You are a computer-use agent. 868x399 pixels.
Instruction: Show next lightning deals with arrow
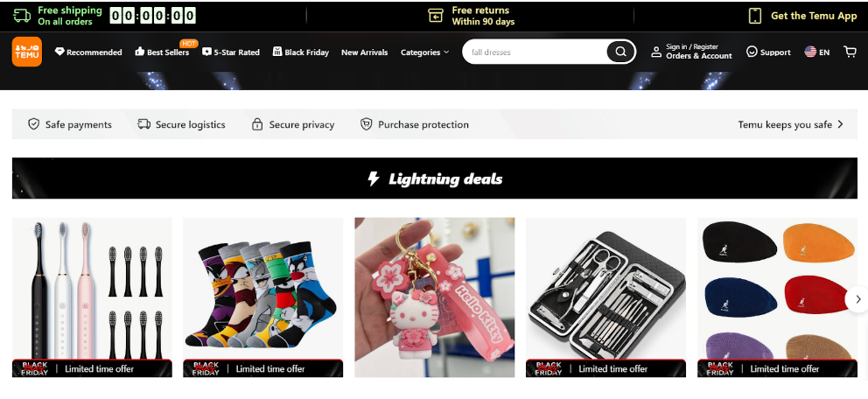point(857,299)
